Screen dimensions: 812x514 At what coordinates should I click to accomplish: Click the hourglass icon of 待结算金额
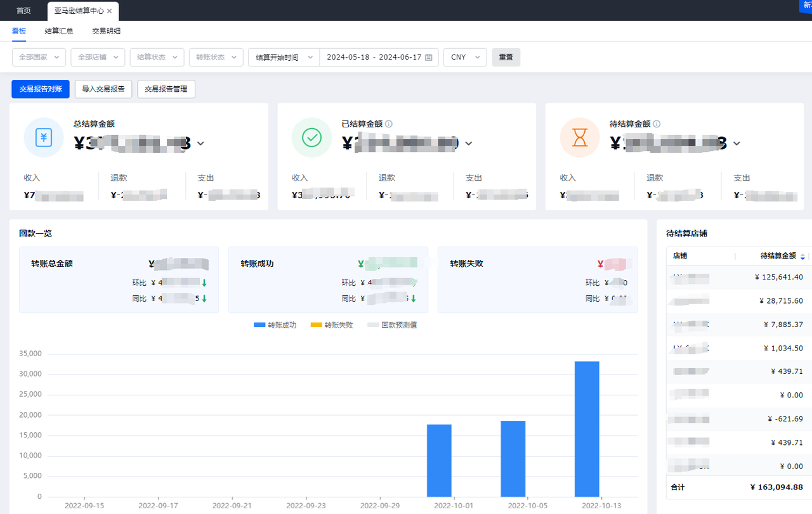(x=580, y=137)
